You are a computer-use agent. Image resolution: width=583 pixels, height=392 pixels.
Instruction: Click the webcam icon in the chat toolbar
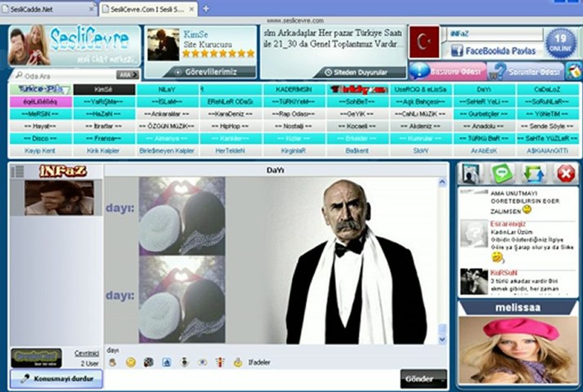(x=185, y=362)
